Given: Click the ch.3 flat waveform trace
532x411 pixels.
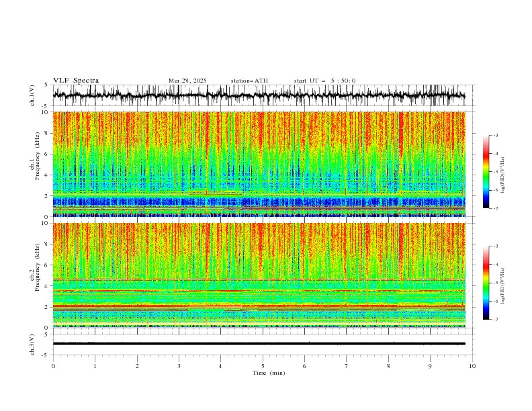Looking at the screenshot, I should pyautogui.click(x=259, y=344).
